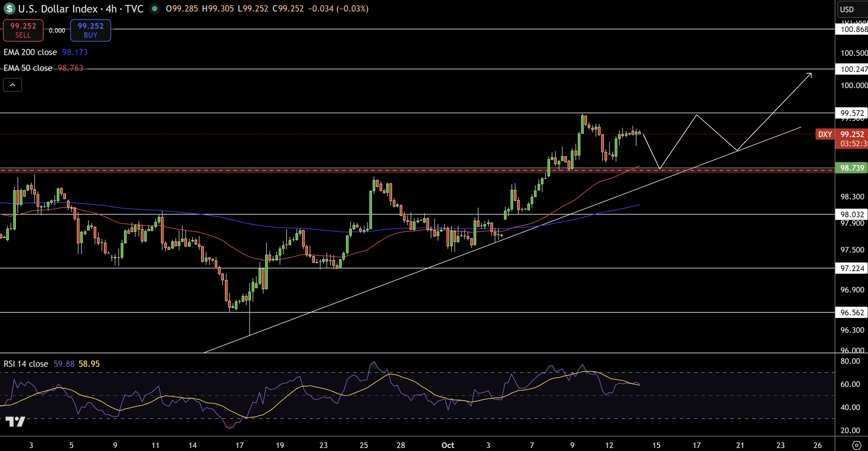The image size is (868, 451).
Task: Click the Oct label on time axis
Action: coord(448,445)
